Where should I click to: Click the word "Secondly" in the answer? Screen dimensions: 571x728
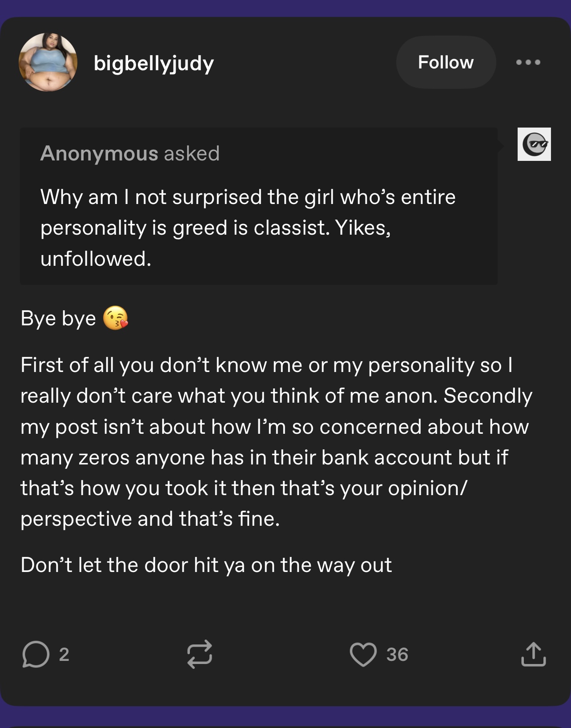pos(488,396)
